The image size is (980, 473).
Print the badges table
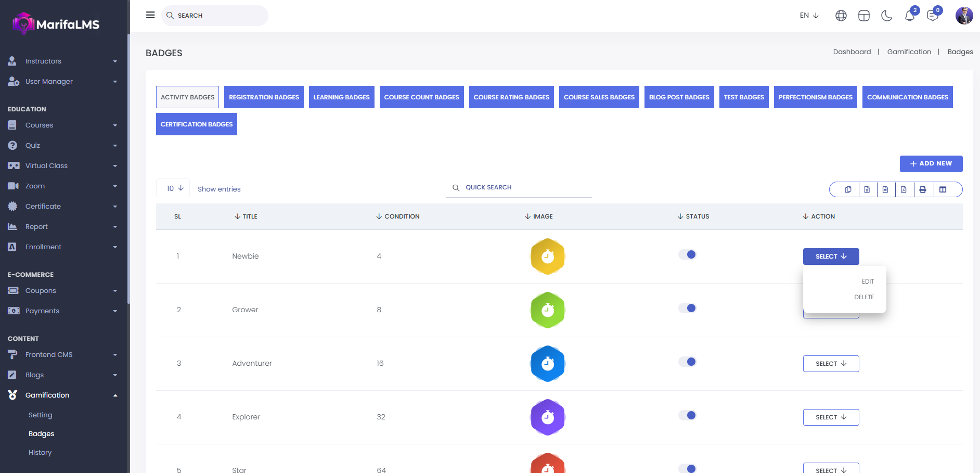923,189
